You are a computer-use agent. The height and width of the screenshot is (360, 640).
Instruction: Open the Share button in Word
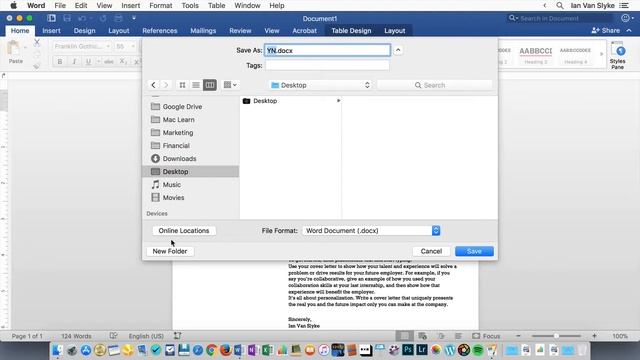pyautogui.click(x=606, y=30)
